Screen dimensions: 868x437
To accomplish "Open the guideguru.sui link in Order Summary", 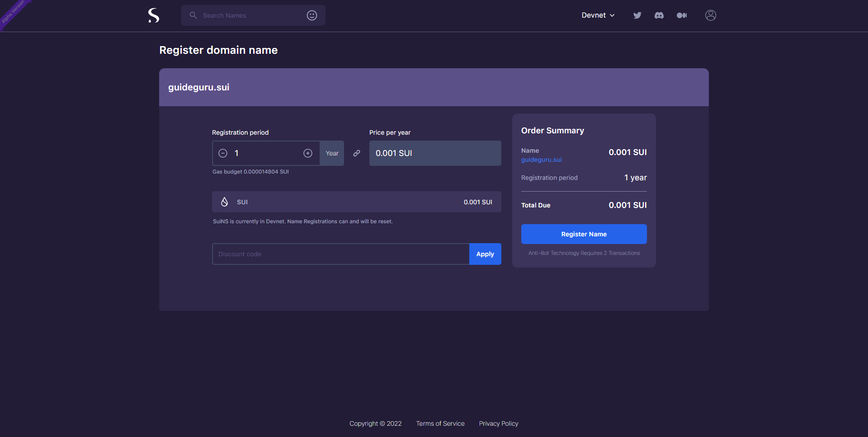I will pos(541,160).
